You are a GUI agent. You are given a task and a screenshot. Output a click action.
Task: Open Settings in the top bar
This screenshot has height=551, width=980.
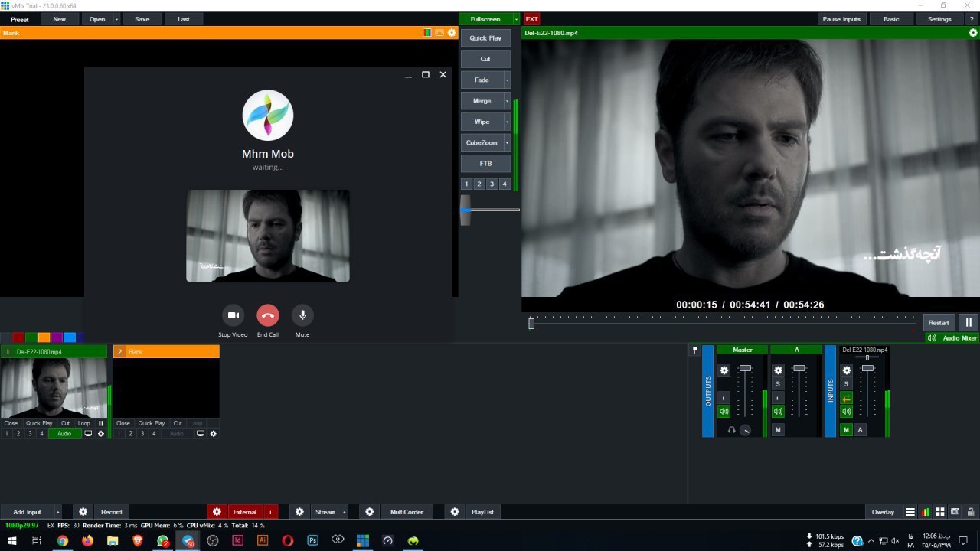point(939,19)
